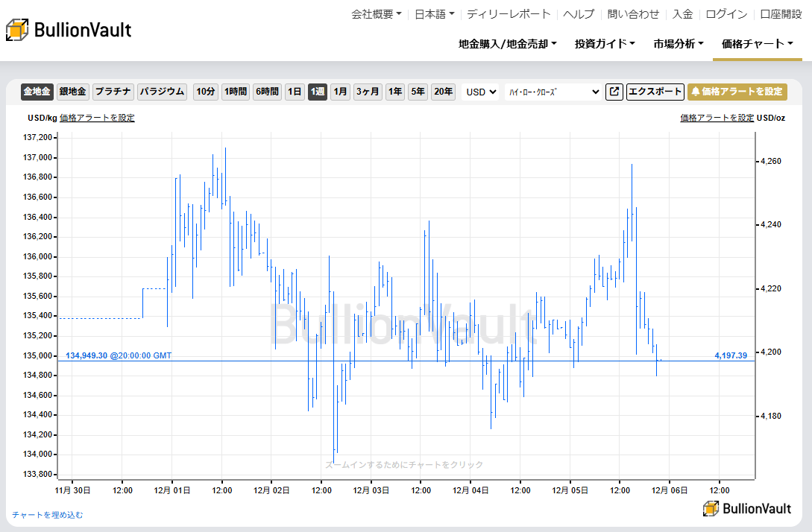Switch the metal to 銀地金
This screenshot has width=812, height=532.
73,92
